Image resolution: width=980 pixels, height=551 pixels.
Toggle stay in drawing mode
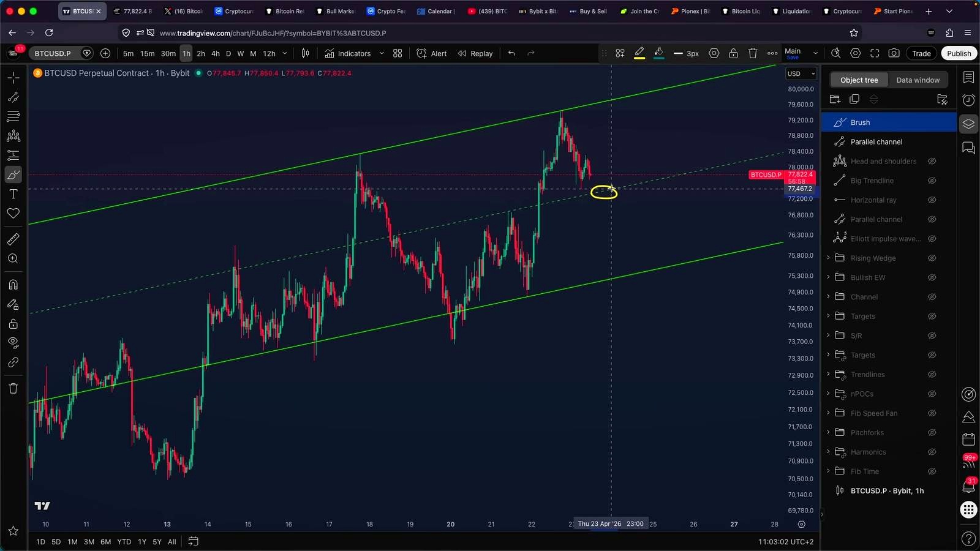tap(13, 304)
